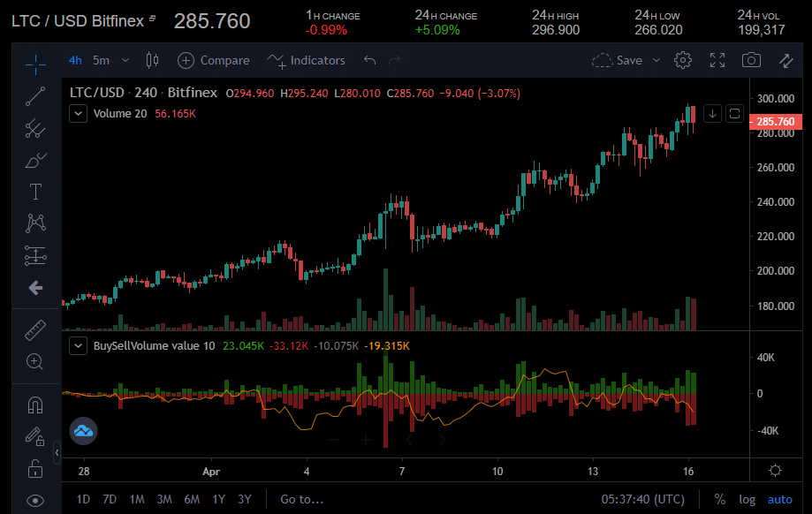Viewport: 812px width, 514px height.
Task: Toggle hide all drawing tools eye icon
Action: pyautogui.click(x=35, y=501)
